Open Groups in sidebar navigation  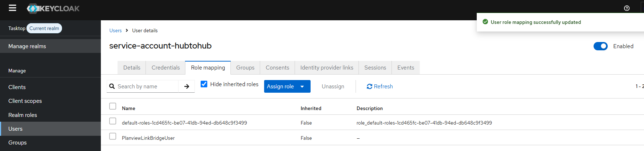click(x=50, y=143)
